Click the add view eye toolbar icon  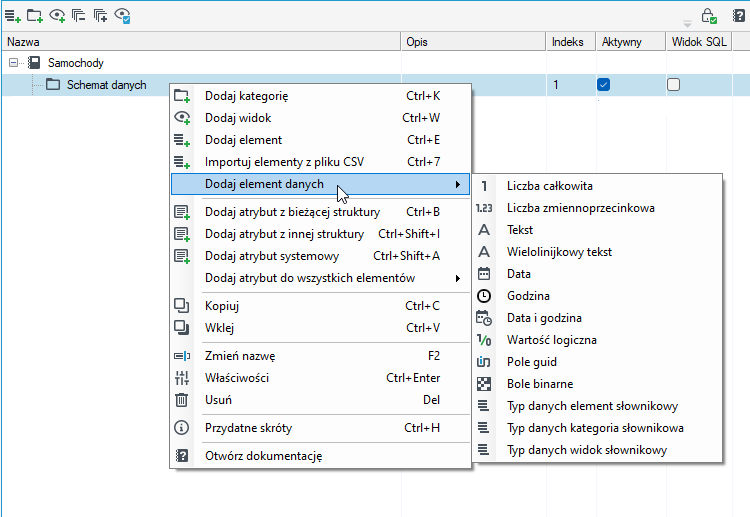pyautogui.click(x=57, y=16)
